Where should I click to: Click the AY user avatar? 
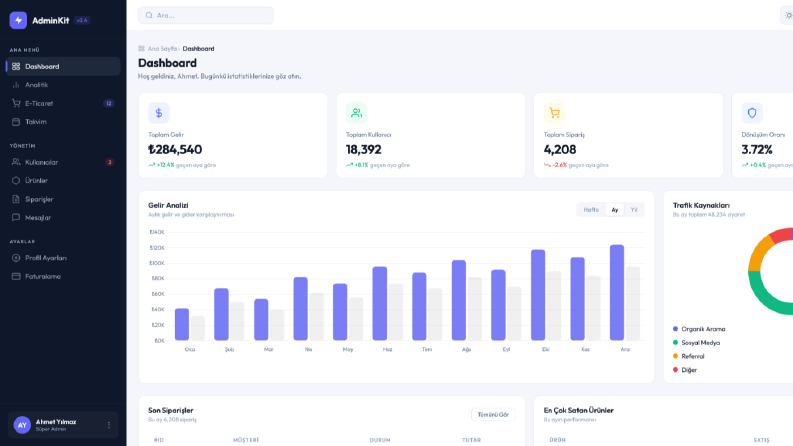pos(22,425)
